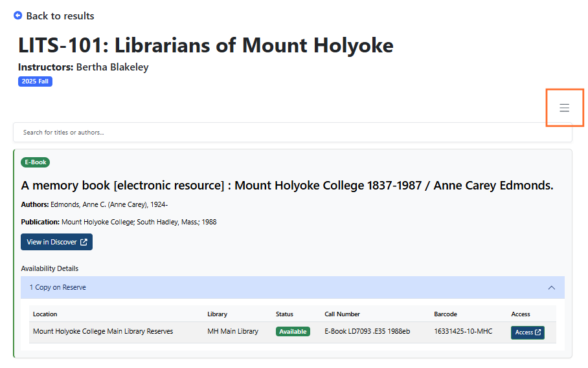Open the hamburger menu icon

pos(564,108)
